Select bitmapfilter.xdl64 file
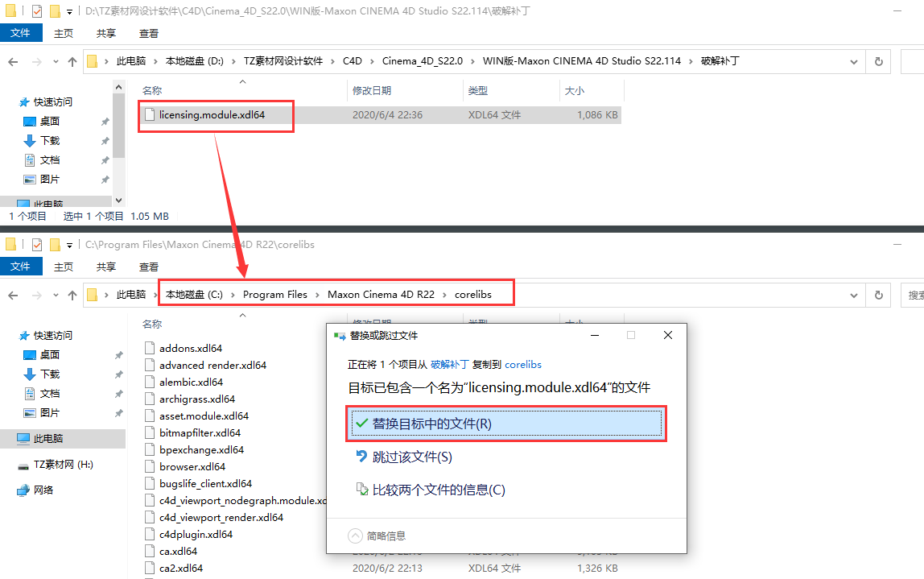The image size is (924, 579). point(200,432)
